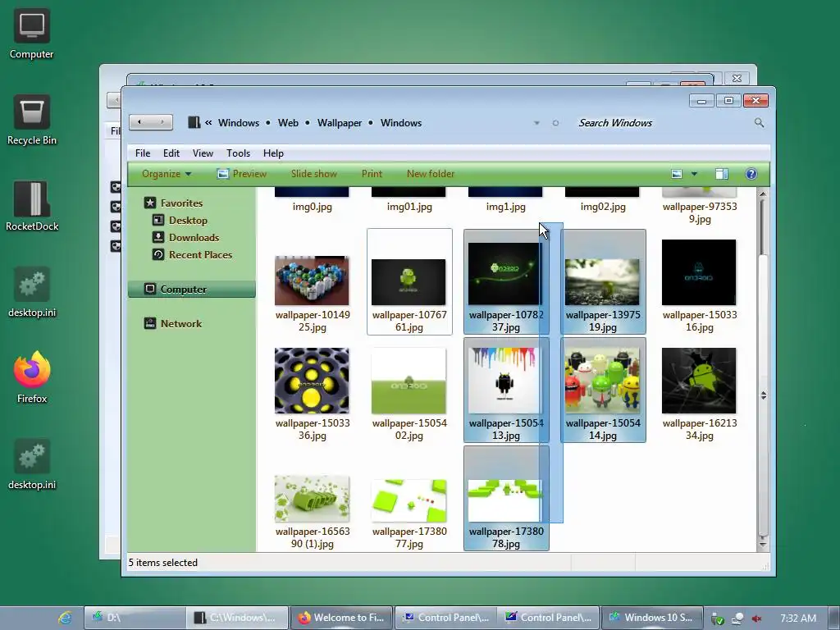The height and width of the screenshot is (630, 840).
Task: Select the wallpaper-1656390 (1).jpg thumbnail
Action: (x=313, y=498)
